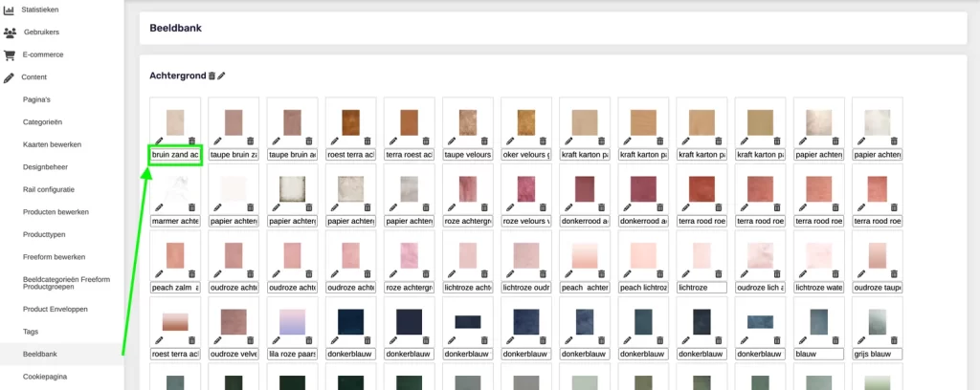Delete the 'peach zalm' image with trash icon

coord(191,273)
